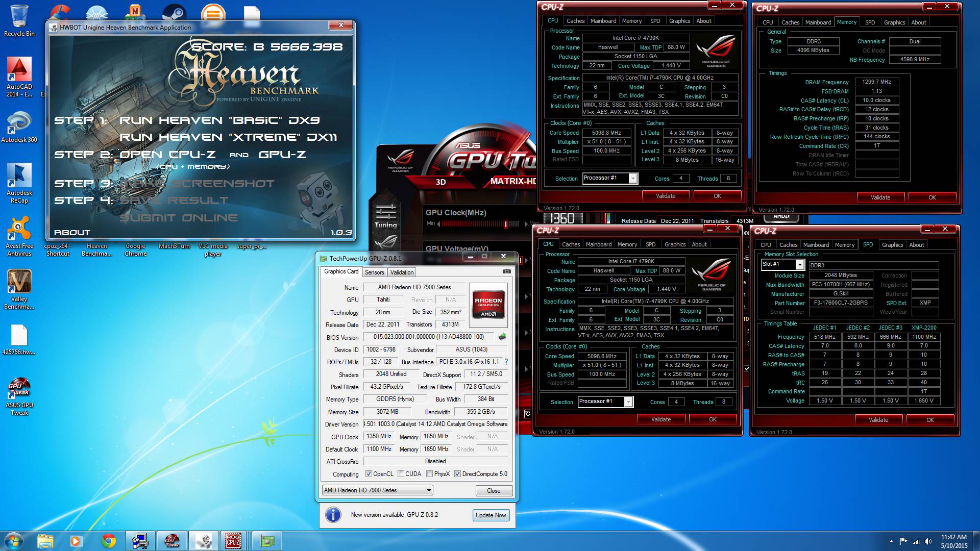Open Chrome from the taskbar

pos(108,541)
